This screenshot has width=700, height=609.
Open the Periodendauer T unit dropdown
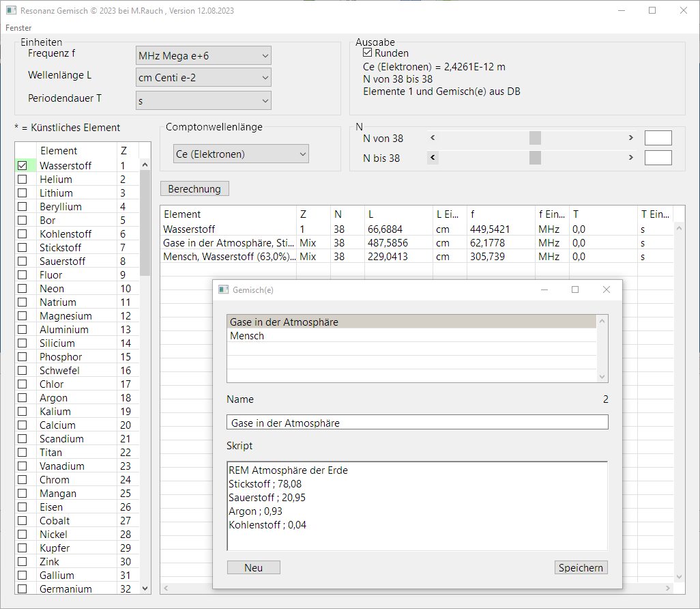203,100
